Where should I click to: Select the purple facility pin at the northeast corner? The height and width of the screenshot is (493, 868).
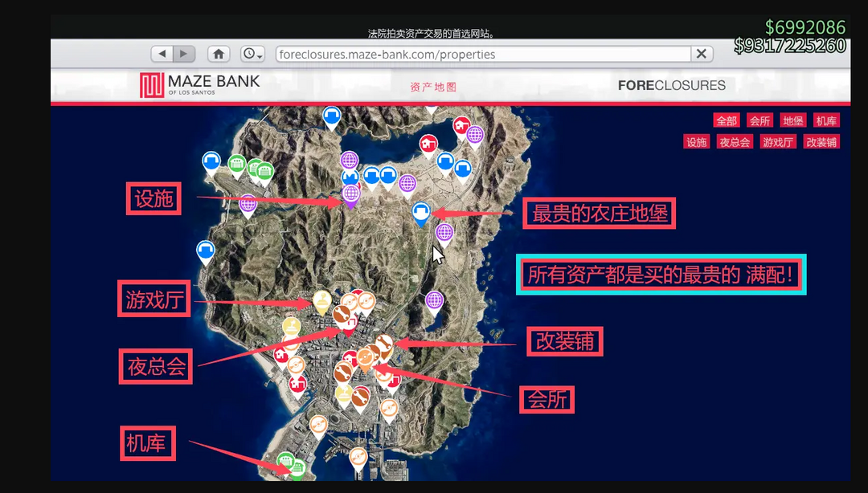[x=475, y=136]
